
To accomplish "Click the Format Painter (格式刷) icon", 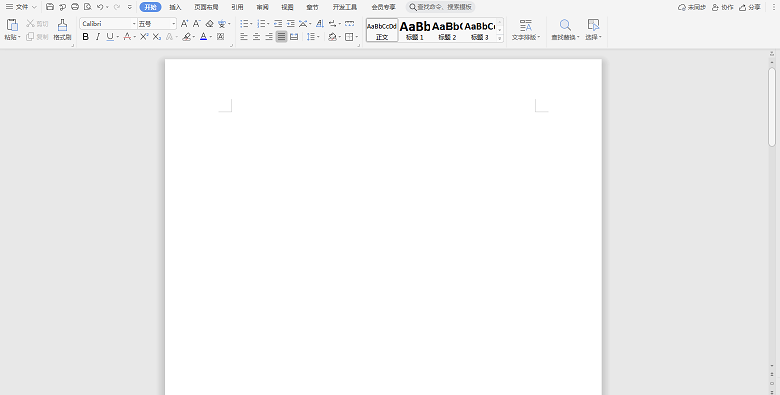I will click(x=62, y=25).
